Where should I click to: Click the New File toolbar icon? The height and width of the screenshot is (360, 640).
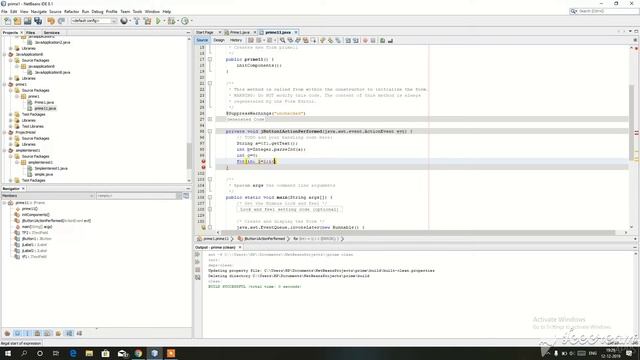[7, 21]
